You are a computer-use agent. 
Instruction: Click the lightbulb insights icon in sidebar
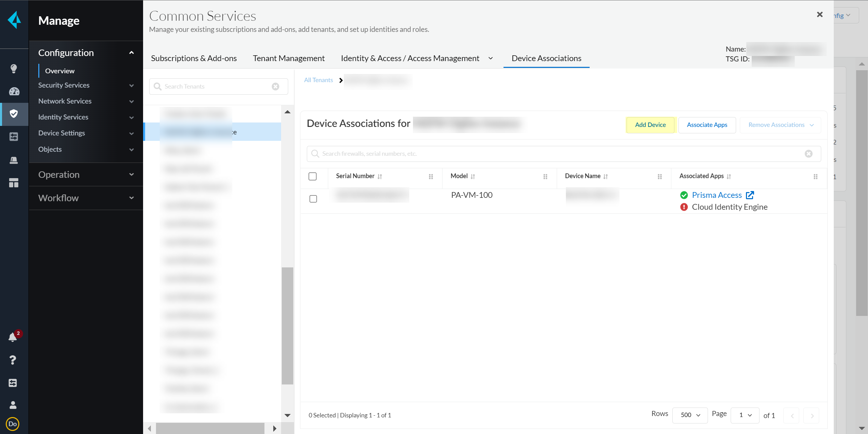point(14,69)
